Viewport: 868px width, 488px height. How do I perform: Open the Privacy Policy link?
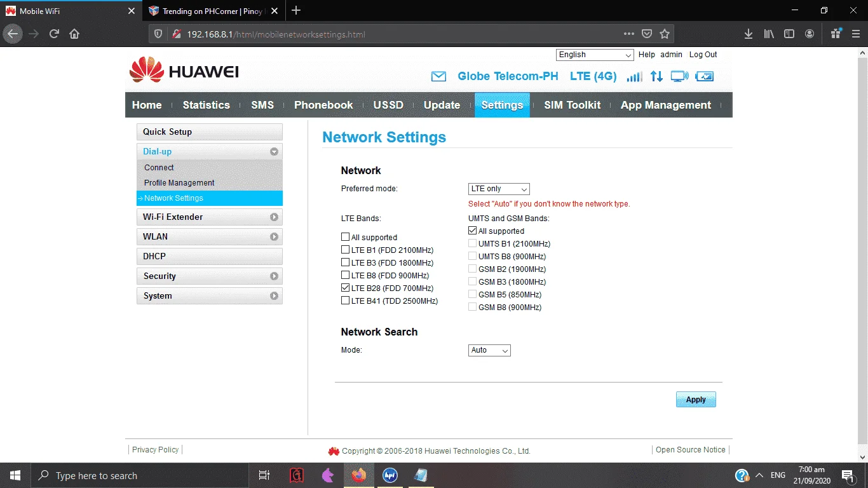tap(156, 449)
